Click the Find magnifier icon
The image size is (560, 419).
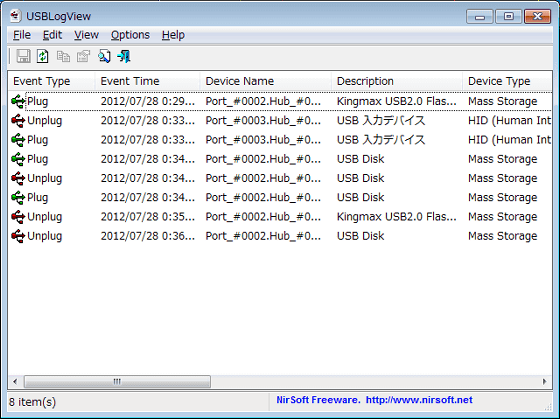(104, 56)
